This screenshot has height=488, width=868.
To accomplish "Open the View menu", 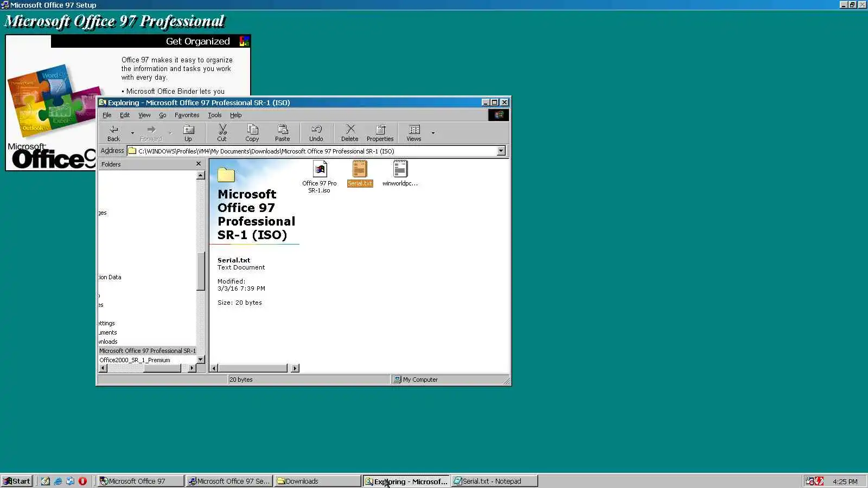I will (x=144, y=115).
